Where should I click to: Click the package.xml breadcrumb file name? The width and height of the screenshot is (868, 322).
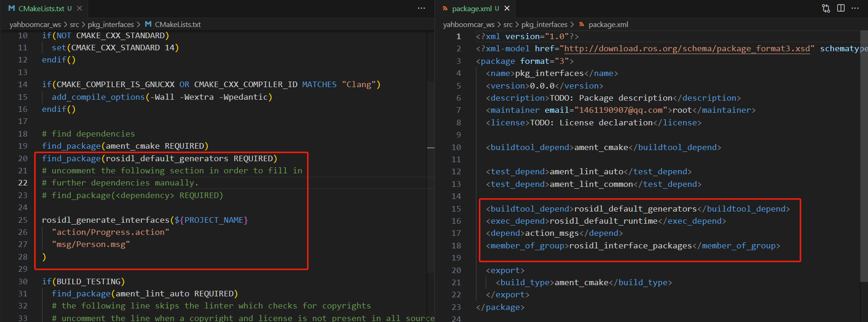pos(608,24)
